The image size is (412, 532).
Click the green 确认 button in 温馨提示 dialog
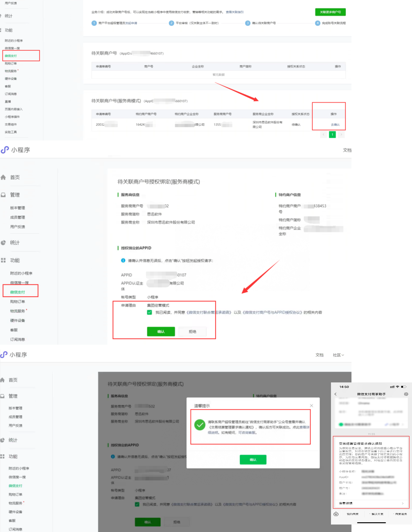pos(253,460)
